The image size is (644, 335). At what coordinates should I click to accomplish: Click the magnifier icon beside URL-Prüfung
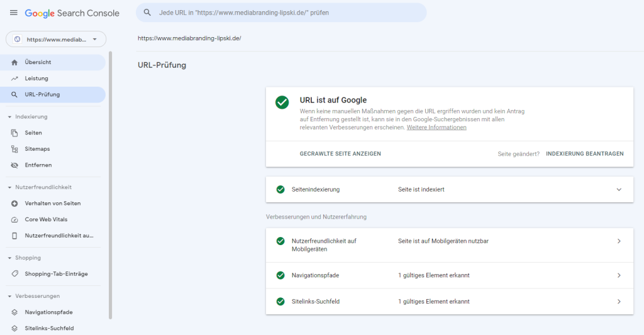point(14,94)
